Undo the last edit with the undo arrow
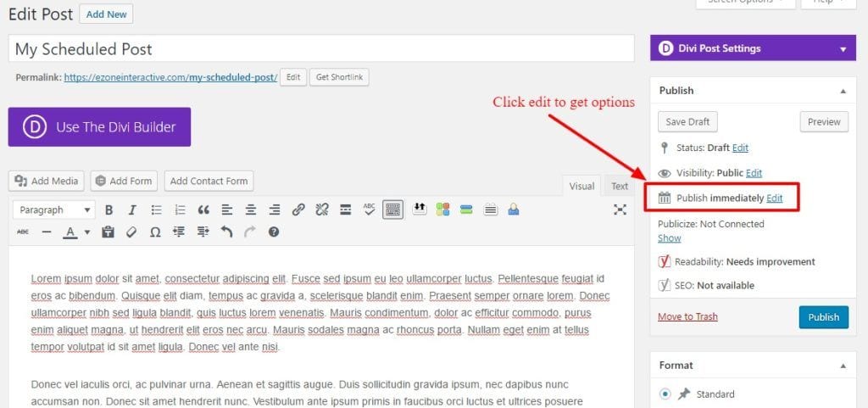The width and height of the screenshot is (868, 408). [226, 232]
